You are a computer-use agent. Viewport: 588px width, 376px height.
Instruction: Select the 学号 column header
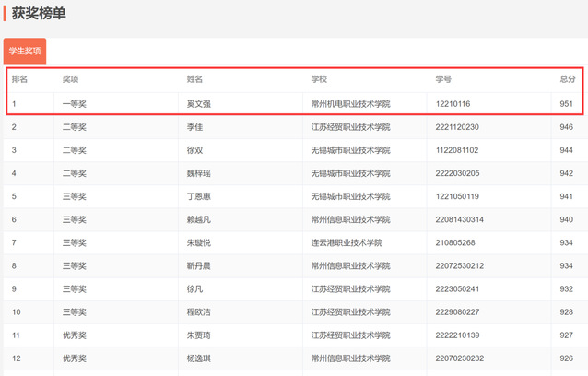(x=443, y=80)
